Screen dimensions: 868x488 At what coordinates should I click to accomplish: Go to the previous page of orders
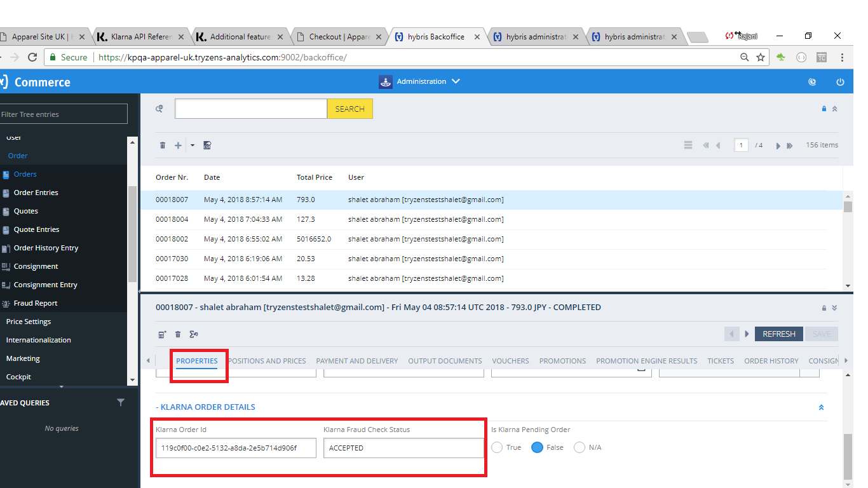718,146
